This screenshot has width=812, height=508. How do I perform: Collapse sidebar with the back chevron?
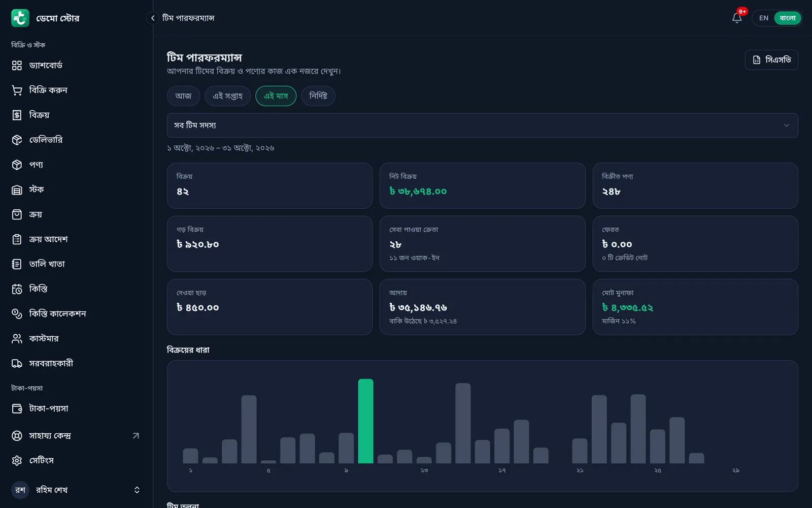153,18
